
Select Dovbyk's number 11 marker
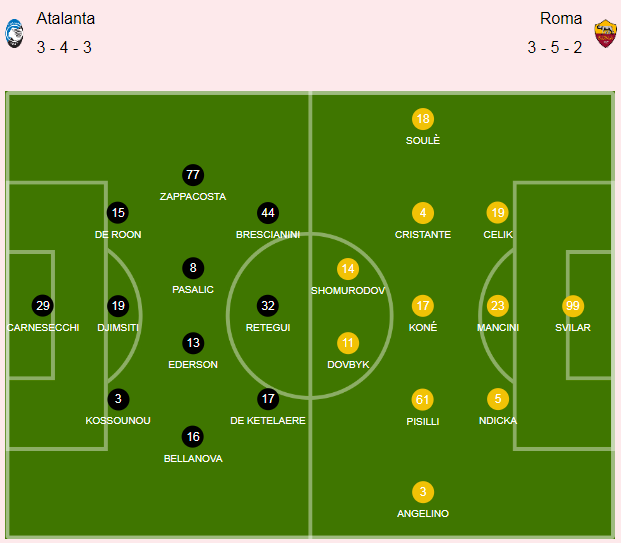tap(348, 343)
